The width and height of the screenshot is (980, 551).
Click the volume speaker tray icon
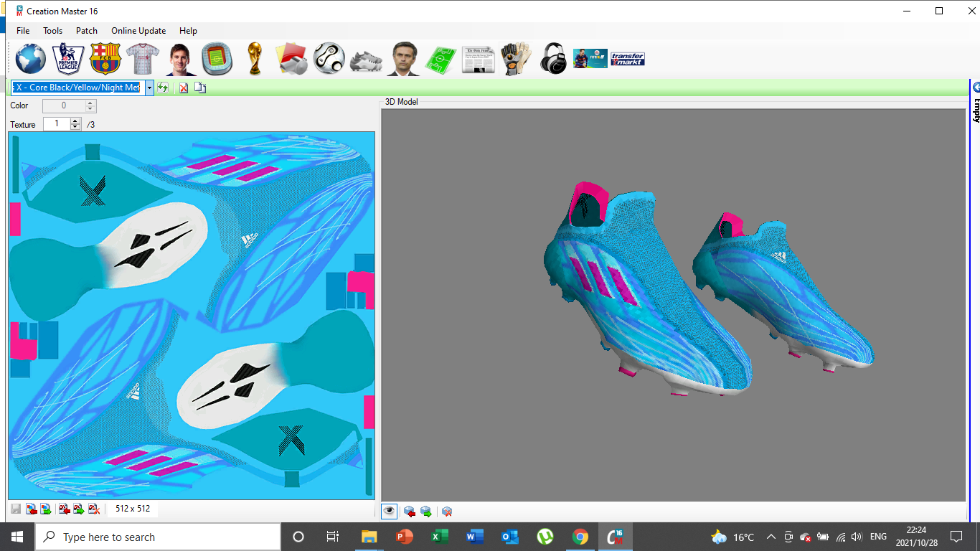pyautogui.click(x=857, y=537)
